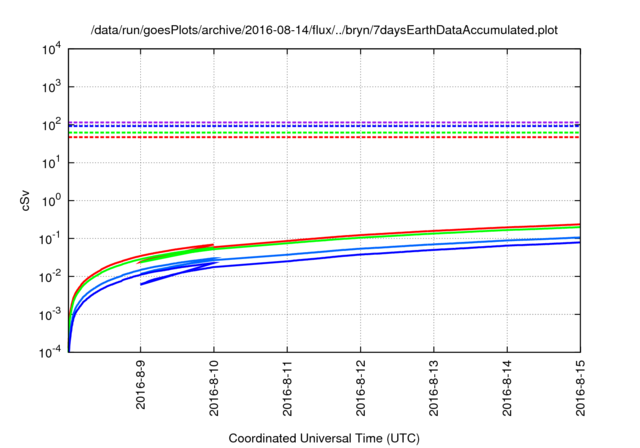Click the 10^4 y-axis tick label
The width and height of the screenshot is (640, 448).
pyautogui.click(x=50, y=49)
